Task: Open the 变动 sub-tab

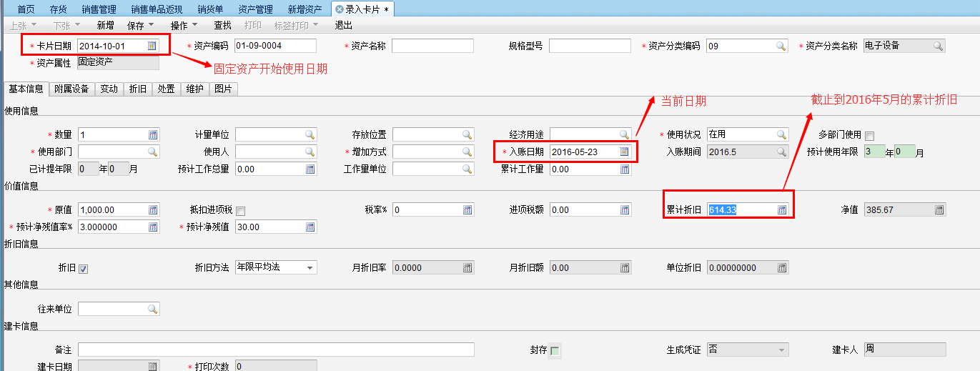Action: [109, 89]
